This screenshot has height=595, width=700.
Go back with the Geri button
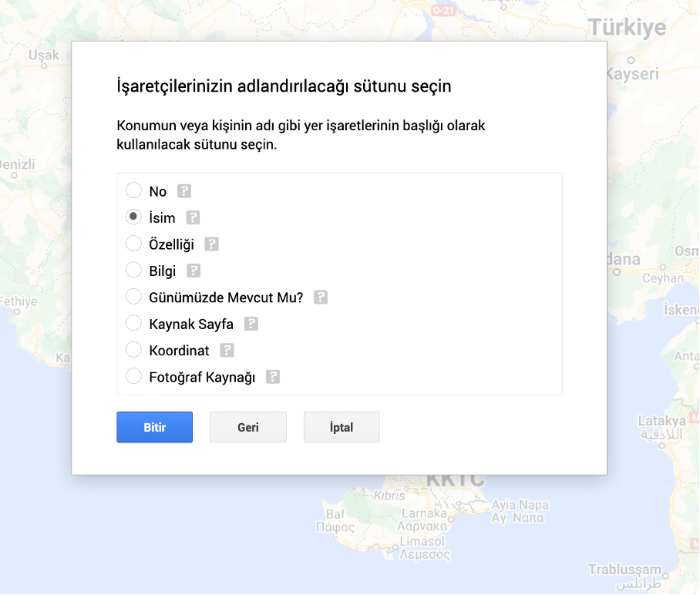click(x=247, y=427)
